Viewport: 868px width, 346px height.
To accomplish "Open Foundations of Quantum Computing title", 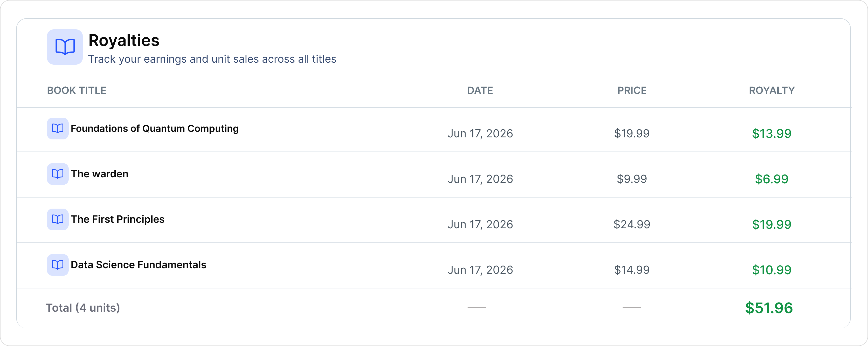I will [155, 128].
